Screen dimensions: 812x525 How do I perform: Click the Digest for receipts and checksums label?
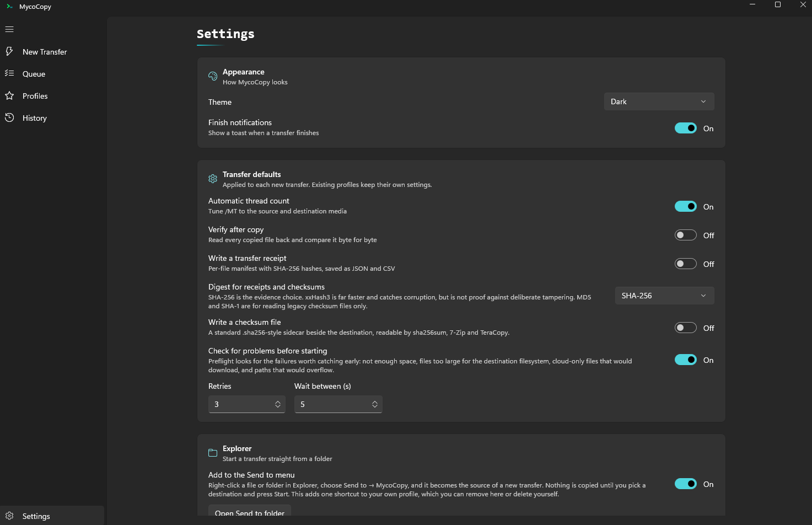click(266, 287)
